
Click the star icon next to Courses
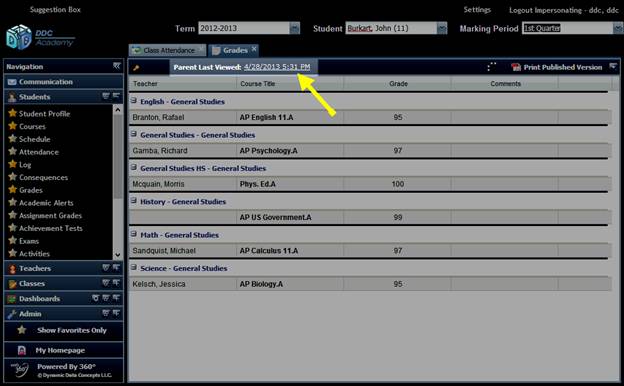coord(13,126)
